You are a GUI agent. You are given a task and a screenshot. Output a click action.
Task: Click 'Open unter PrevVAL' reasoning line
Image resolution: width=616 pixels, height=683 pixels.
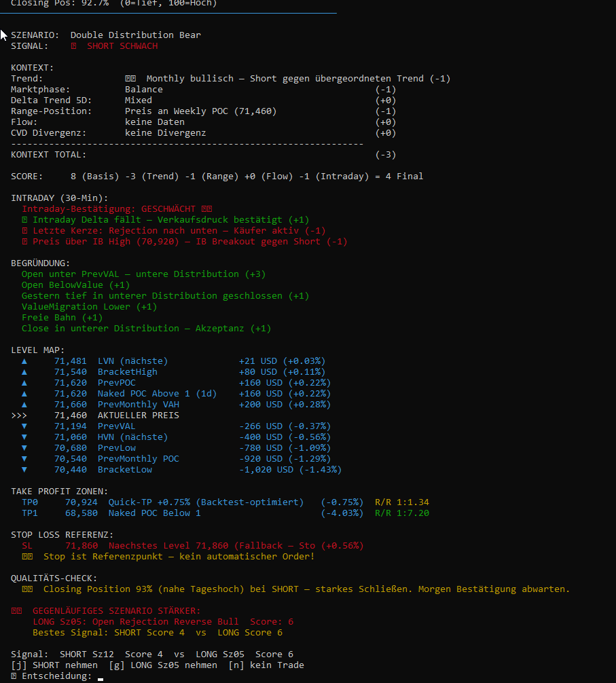143,274
